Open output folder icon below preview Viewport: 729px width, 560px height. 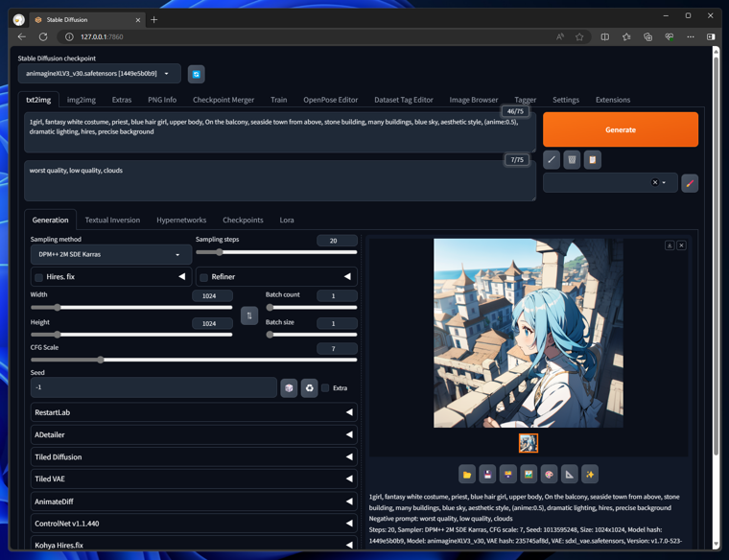pos(467,475)
